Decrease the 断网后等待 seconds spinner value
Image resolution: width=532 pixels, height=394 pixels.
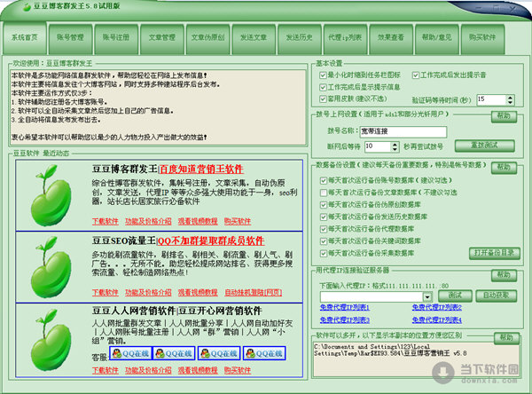point(394,148)
